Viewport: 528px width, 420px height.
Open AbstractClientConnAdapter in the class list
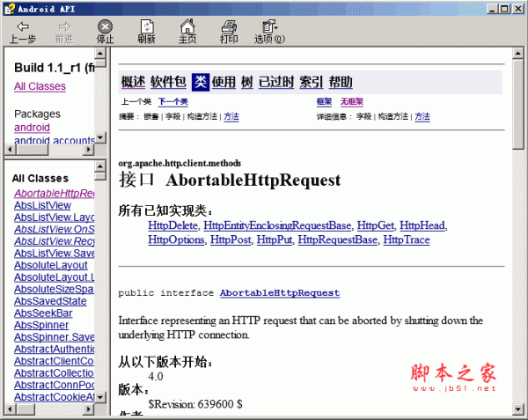[55, 361]
